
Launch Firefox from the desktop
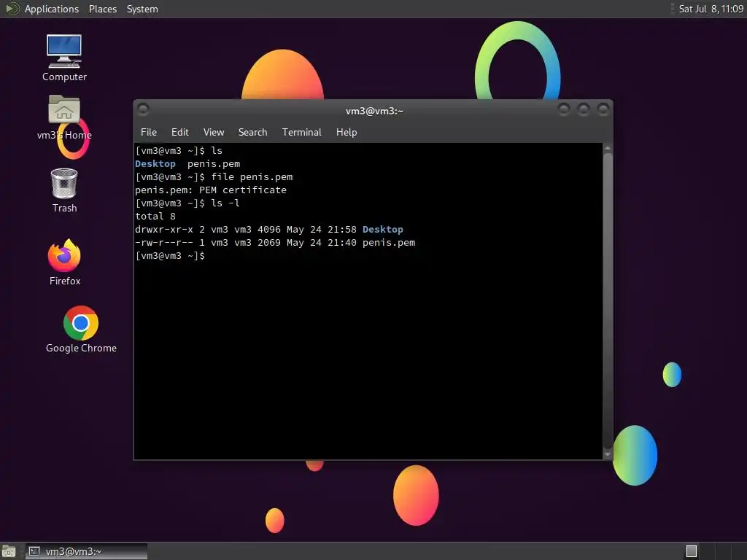[64, 262]
